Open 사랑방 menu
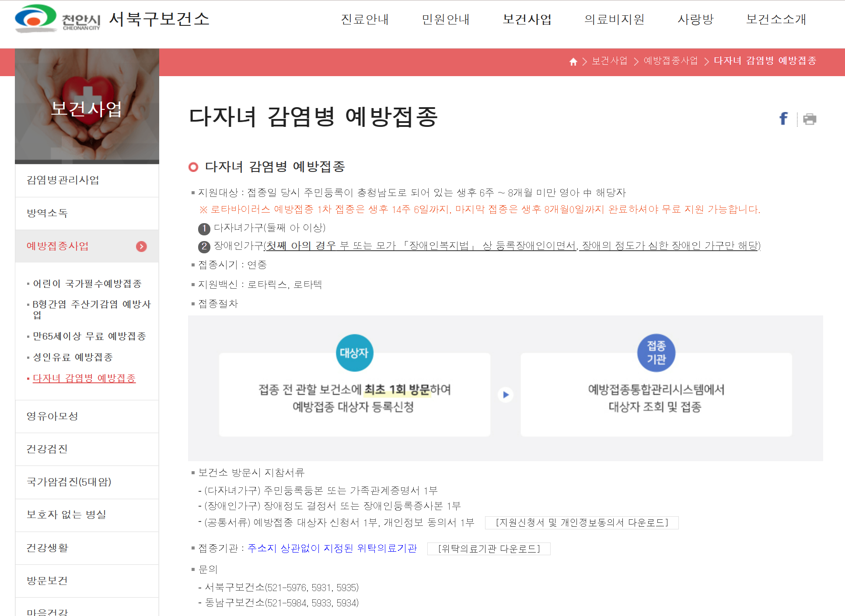The image size is (845, 616). [x=695, y=19]
